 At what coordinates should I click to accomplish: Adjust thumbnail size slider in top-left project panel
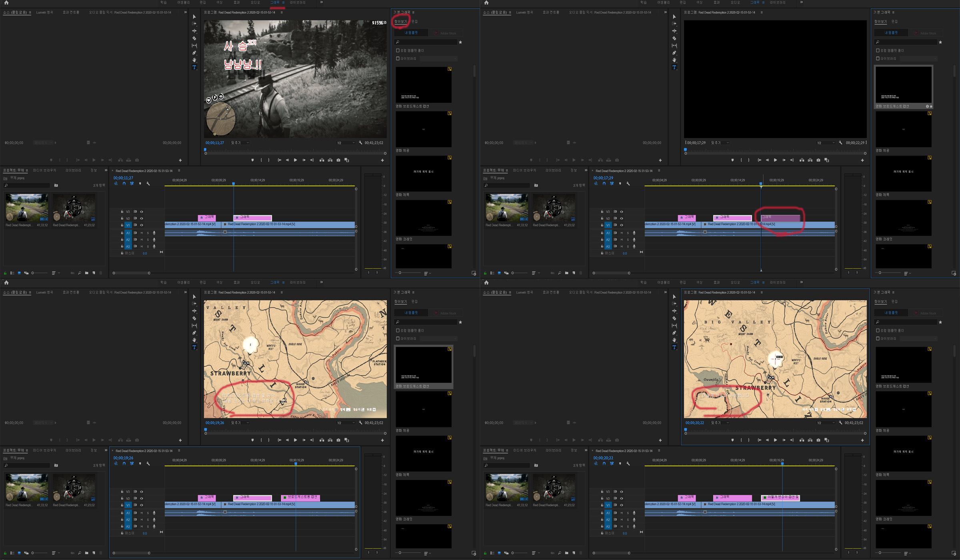click(33, 273)
